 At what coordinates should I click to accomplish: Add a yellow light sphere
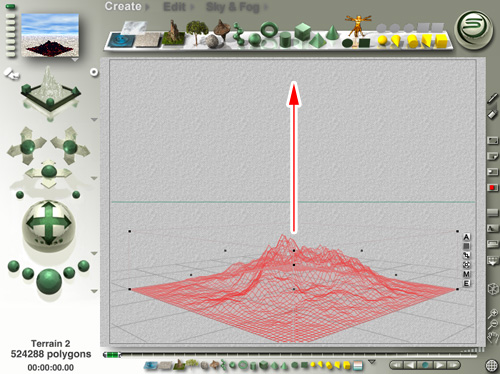pyautogui.click(x=382, y=41)
